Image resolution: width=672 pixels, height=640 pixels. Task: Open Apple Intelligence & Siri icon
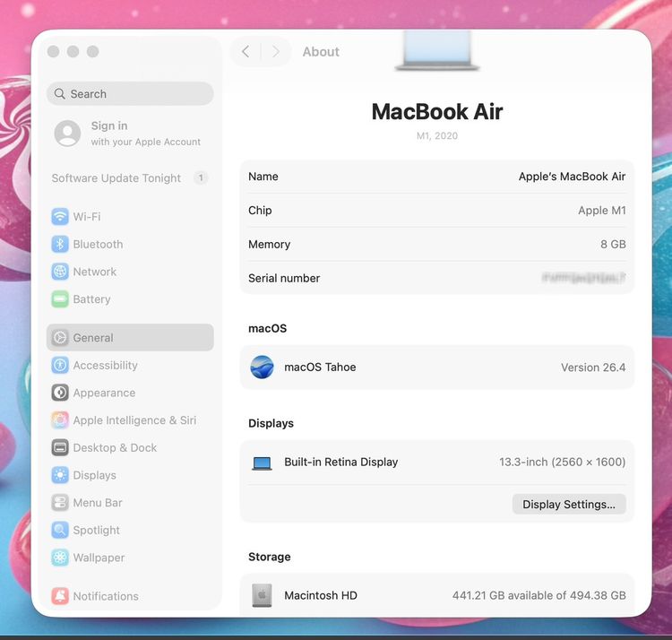tap(60, 419)
